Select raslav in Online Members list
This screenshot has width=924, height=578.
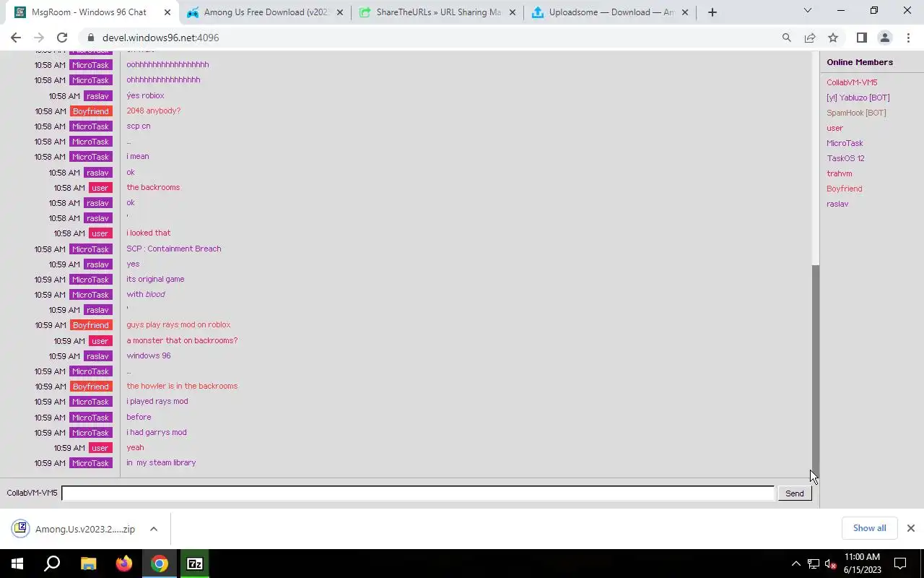(837, 204)
